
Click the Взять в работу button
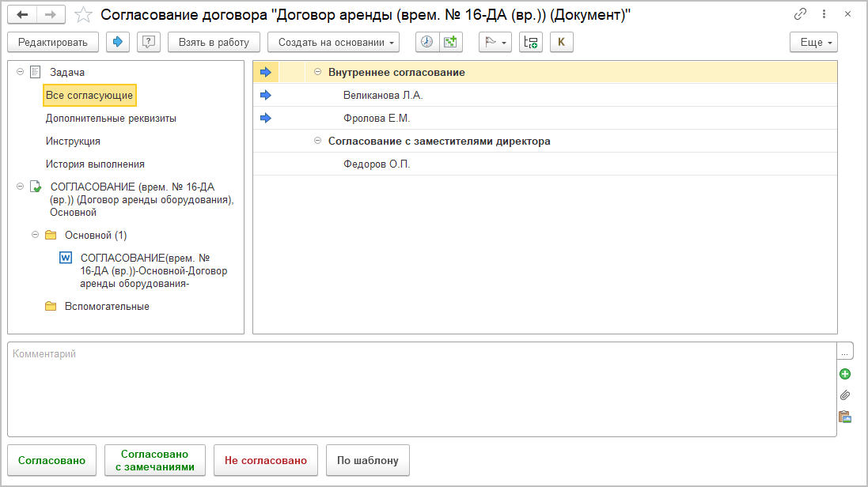tap(214, 42)
